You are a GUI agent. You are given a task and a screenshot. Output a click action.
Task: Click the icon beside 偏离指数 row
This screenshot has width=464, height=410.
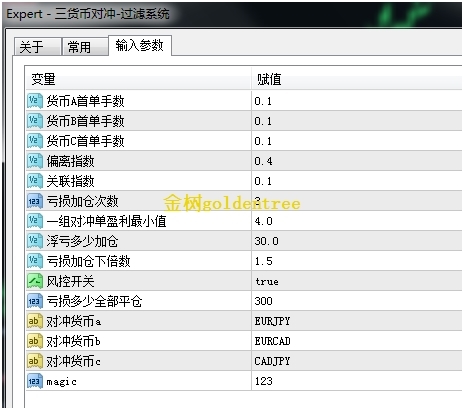point(35,161)
